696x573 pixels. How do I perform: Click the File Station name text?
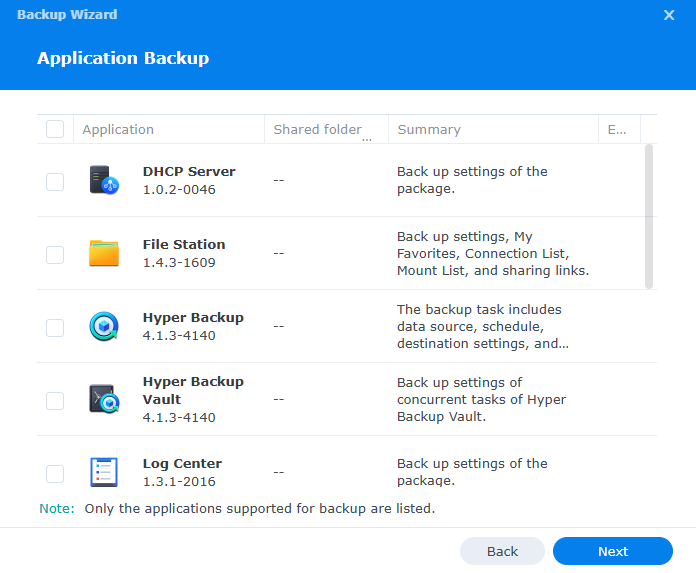pos(184,245)
